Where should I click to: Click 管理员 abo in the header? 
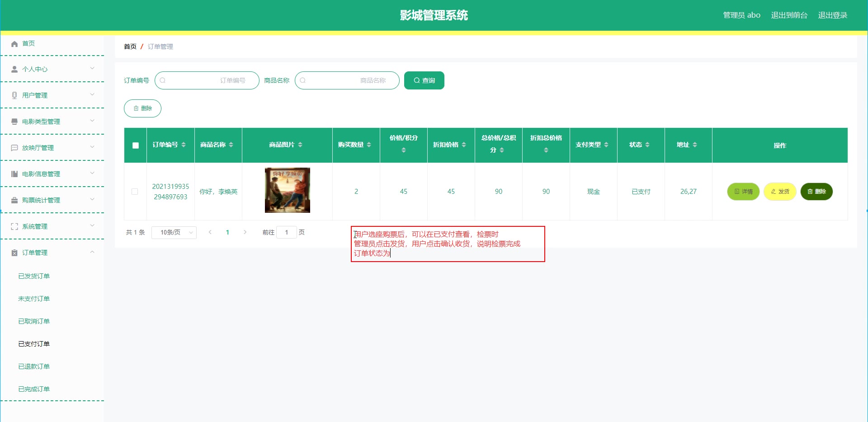click(x=742, y=15)
